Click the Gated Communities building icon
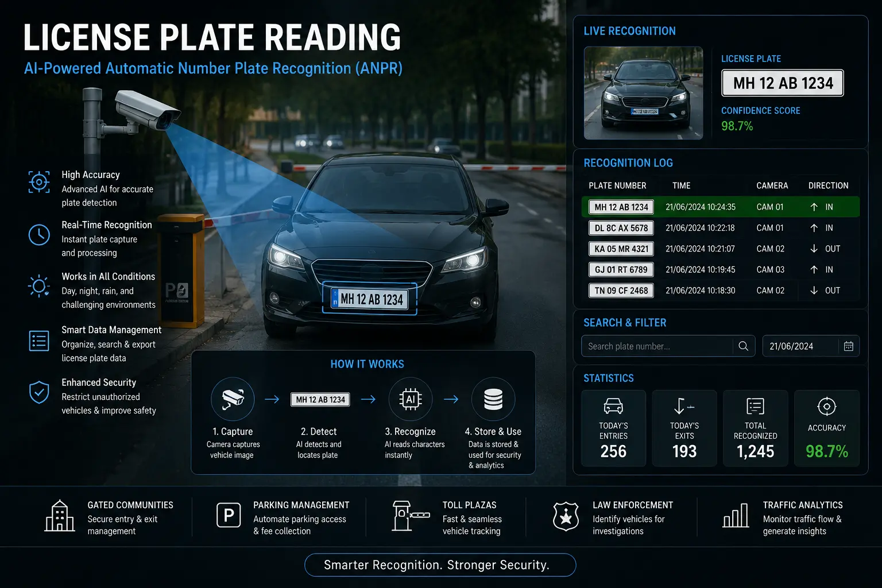 pyautogui.click(x=60, y=515)
